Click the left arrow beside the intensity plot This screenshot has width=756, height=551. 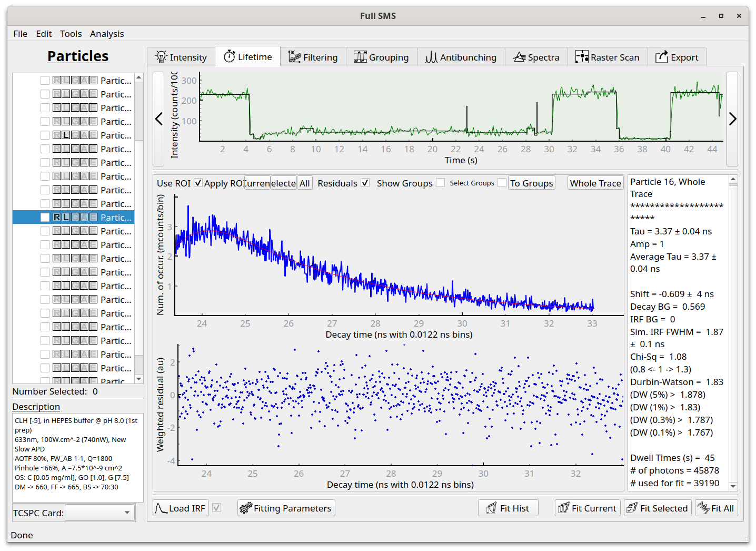pyautogui.click(x=158, y=119)
